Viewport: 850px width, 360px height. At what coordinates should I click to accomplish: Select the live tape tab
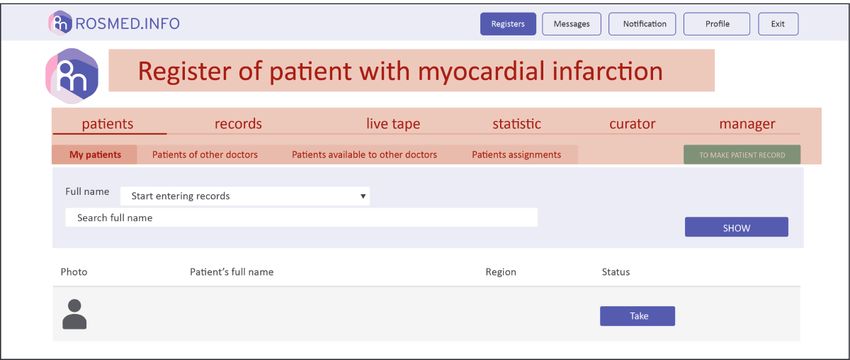[393, 124]
